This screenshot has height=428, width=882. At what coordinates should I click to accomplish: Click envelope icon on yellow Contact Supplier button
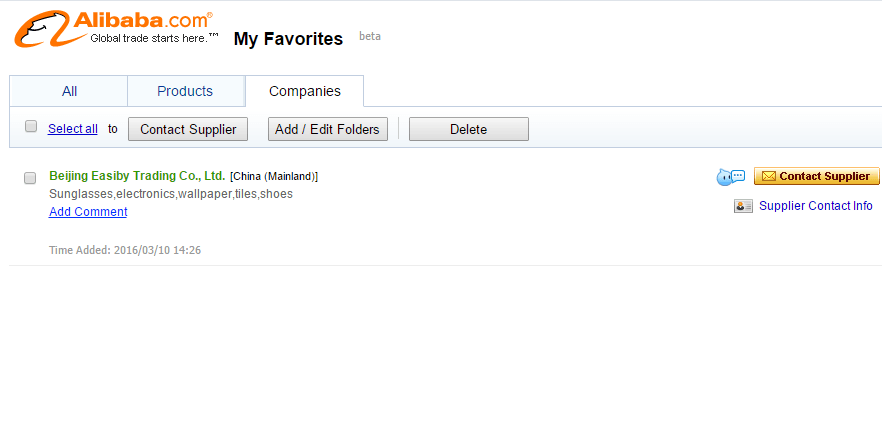point(768,177)
